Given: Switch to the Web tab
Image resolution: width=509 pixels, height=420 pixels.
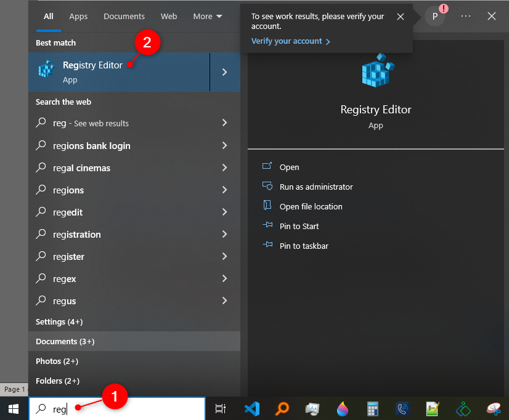Looking at the screenshot, I should [x=169, y=16].
